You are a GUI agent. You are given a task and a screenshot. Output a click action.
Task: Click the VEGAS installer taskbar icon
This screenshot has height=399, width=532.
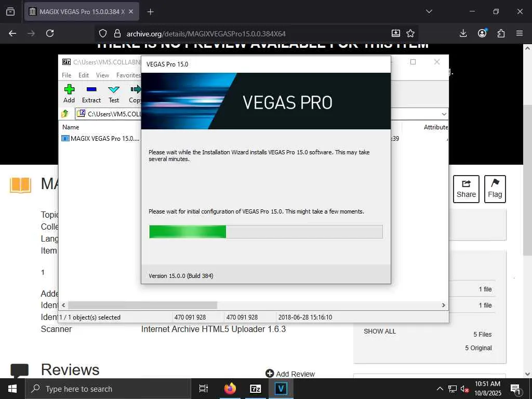(281, 389)
